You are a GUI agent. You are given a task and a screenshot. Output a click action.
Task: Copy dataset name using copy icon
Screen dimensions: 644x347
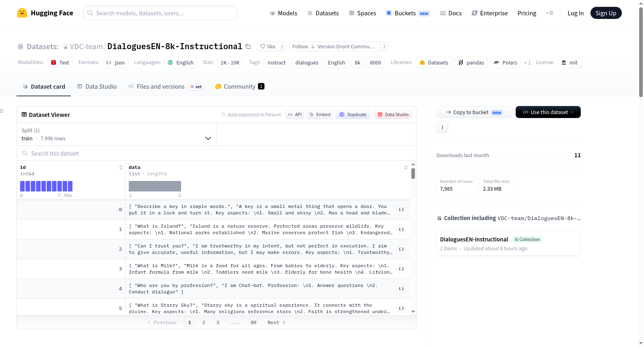point(248,46)
